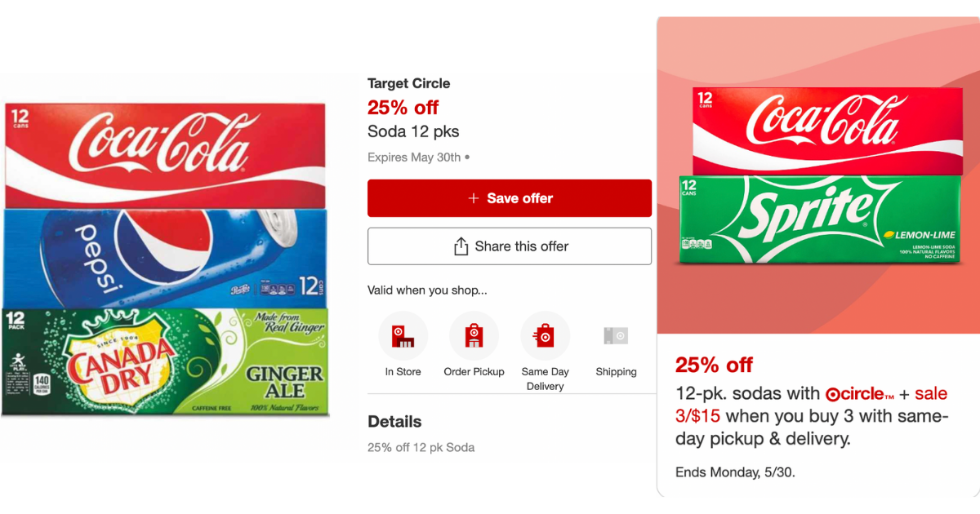Open the 25% off offer title link
This screenshot has height=514, width=980.
click(x=403, y=107)
